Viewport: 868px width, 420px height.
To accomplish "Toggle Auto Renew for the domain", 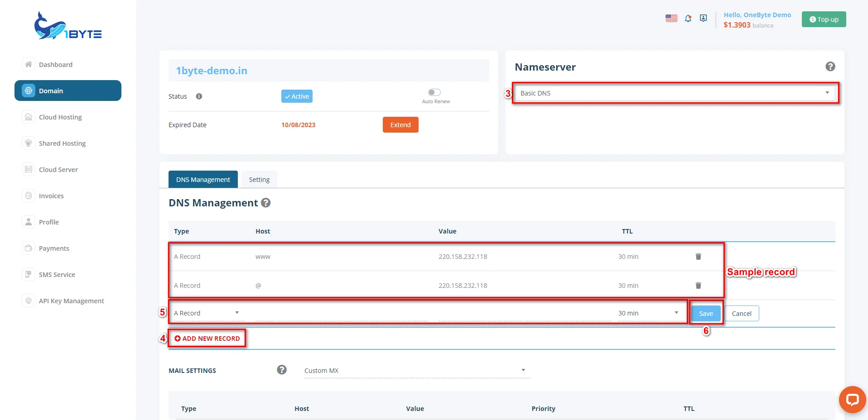I will [434, 92].
